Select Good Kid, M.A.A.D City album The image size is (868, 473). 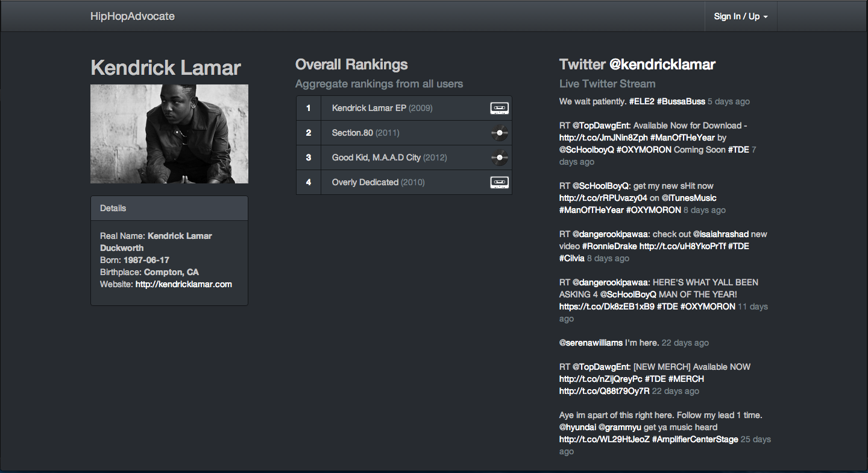(404, 158)
